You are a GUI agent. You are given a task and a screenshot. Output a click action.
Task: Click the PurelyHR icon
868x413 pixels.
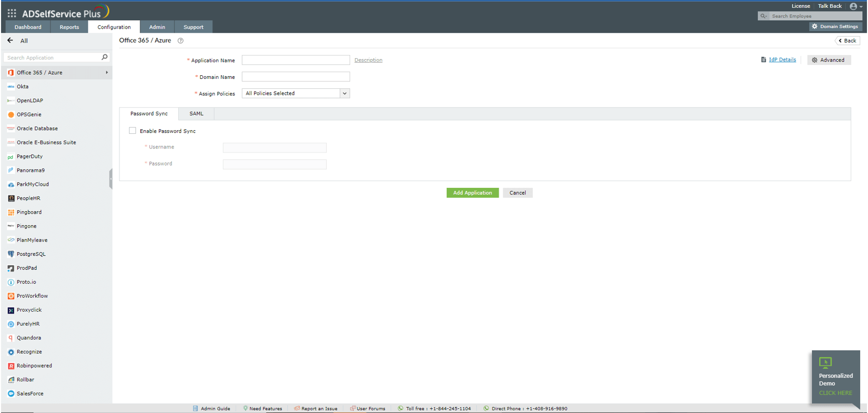[x=11, y=324]
